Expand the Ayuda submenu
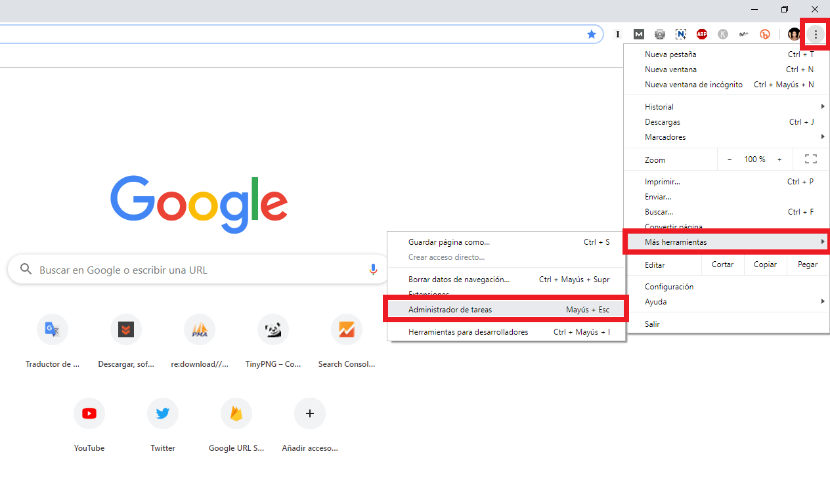 pyautogui.click(x=726, y=302)
